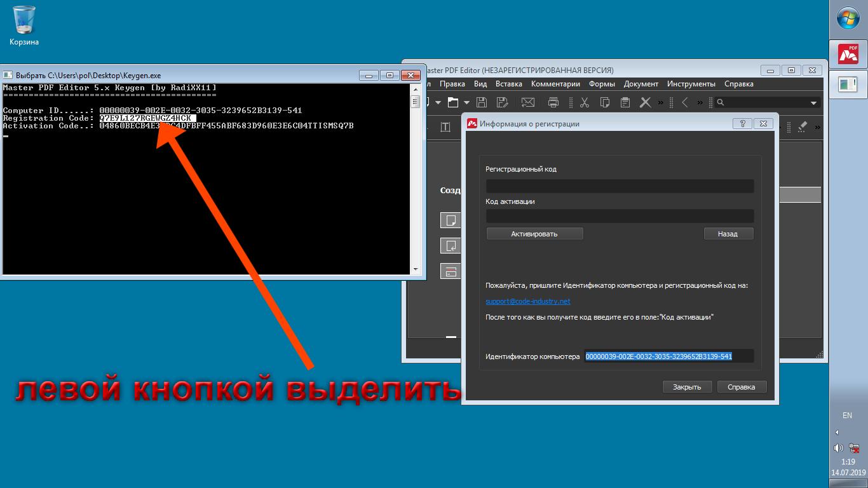Click the Keygen console scrollbar up arrow

pyautogui.click(x=416, y=89)
